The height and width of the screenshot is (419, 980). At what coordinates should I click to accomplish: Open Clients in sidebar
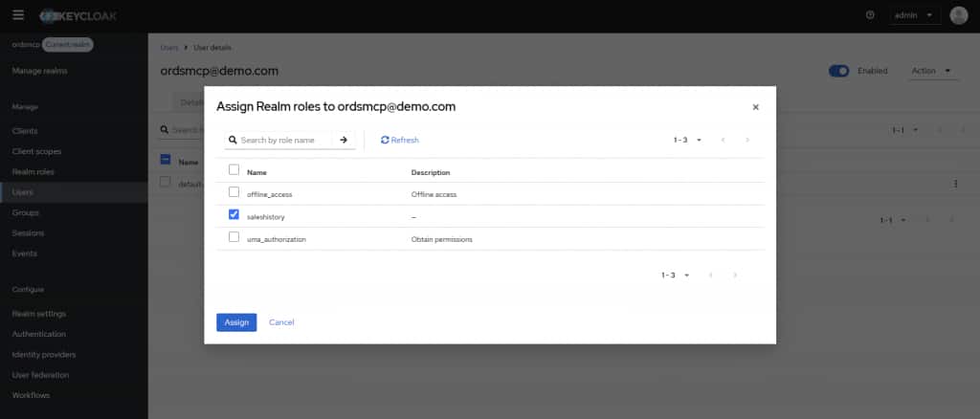click(25, 131)
